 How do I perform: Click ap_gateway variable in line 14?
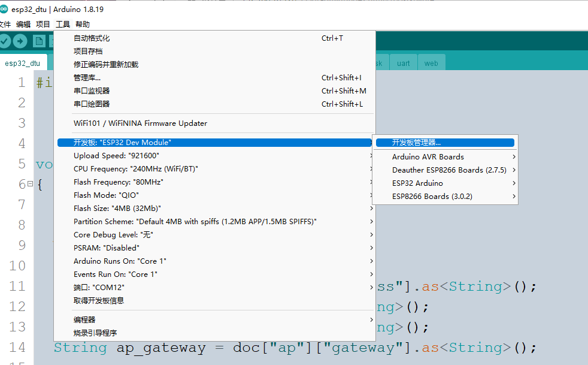click(161, 348)
